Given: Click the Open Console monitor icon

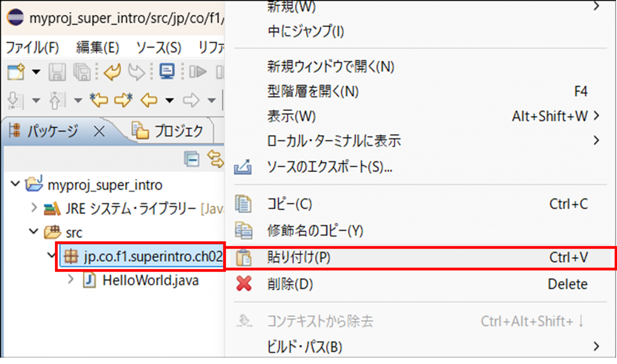Looking at the screenshot, I should coord(167,72).
